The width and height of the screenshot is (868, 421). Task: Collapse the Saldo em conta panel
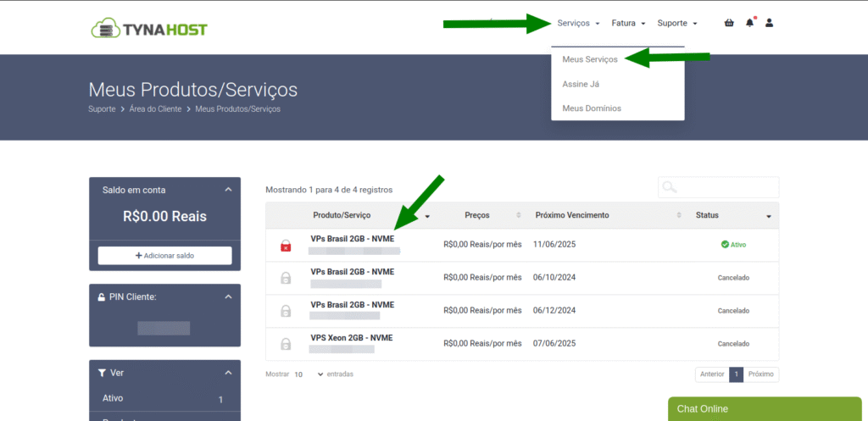pos(228,190)
